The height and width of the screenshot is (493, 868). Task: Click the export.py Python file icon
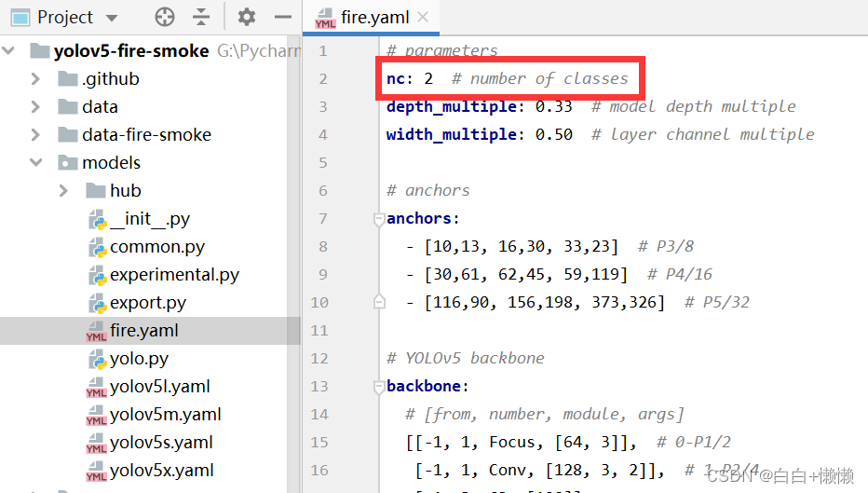[97, 303]
